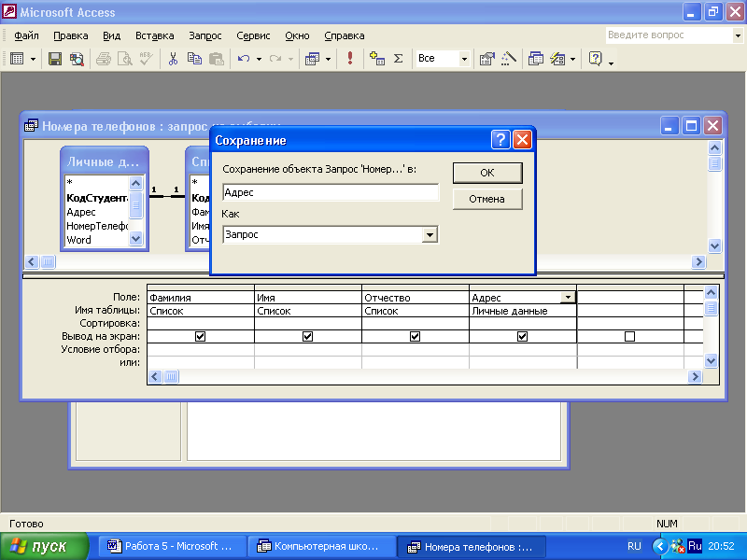Open the Top Values 'Все' combo box

[x=463, y=59]
